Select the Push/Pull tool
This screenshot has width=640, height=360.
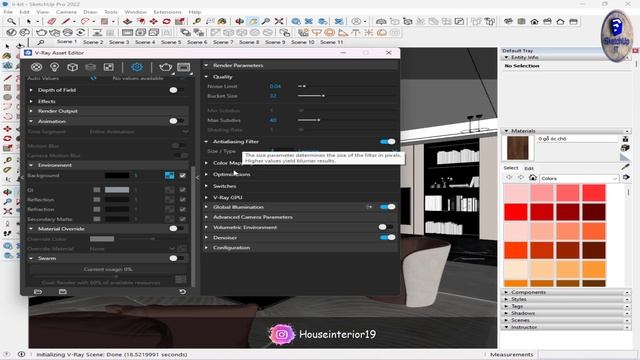(127, 21)
